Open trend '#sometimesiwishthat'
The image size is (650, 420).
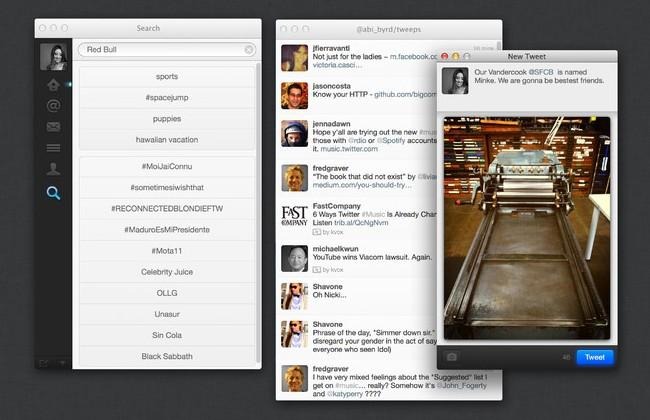pos(167,187)
